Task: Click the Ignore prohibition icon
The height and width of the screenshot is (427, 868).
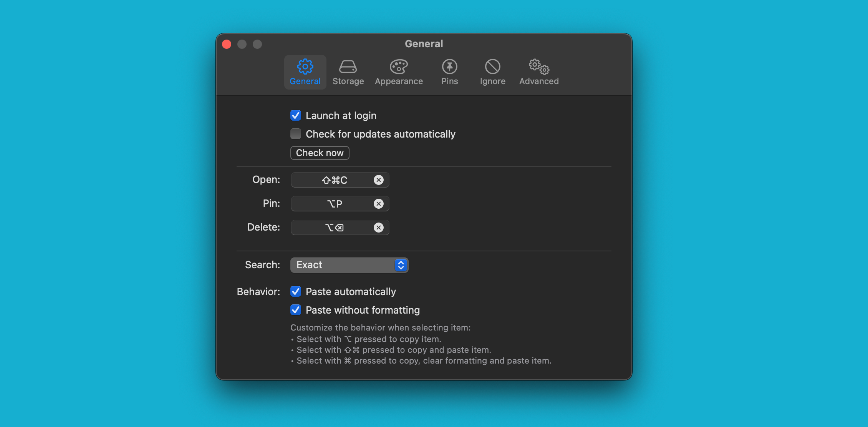Action: 492,66
